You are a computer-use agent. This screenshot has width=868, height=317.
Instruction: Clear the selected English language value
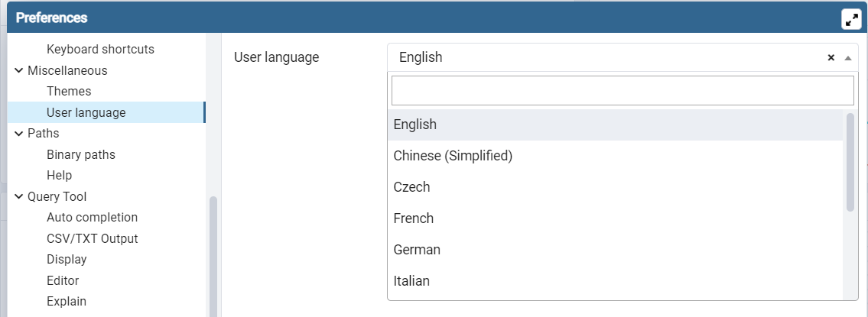coord(831,57)
